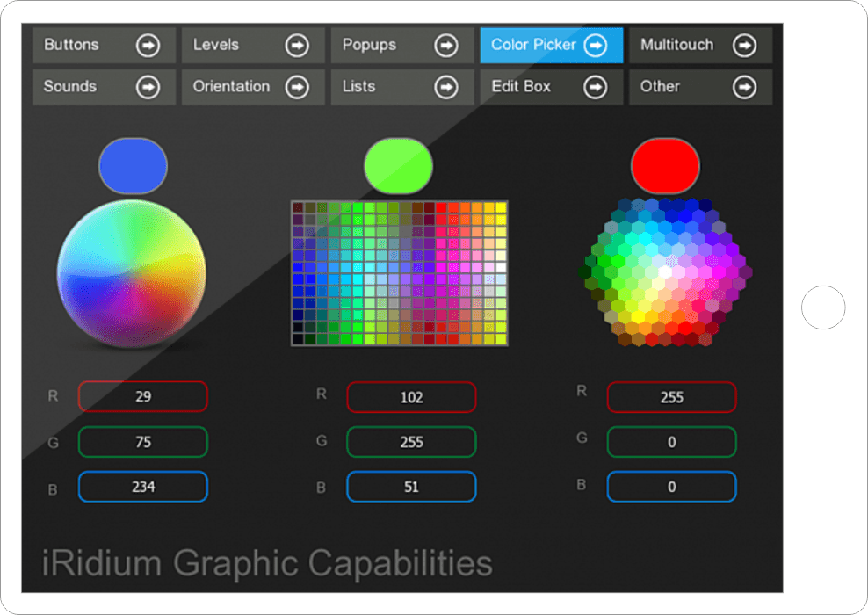868x615 pixels.
Task: Click the arrow icon beside Edit Box
Action: (x=596, y=87)
